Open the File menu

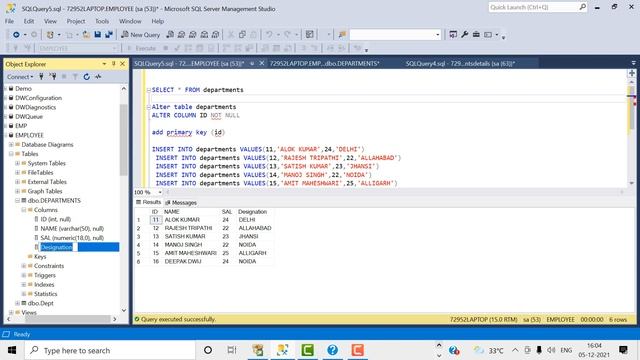click(x=9, y=21)
